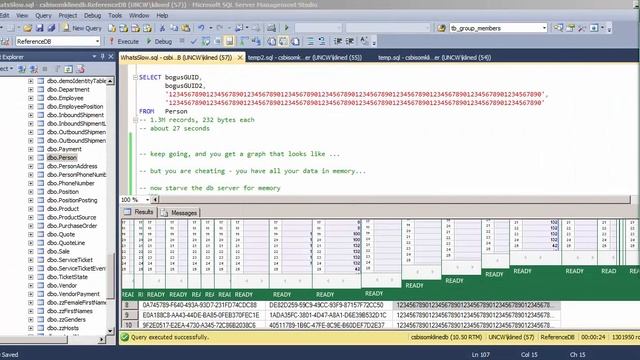Click the Execute button
The height and width of the screenshot is (360, 640).
click(x=124, y=41)
